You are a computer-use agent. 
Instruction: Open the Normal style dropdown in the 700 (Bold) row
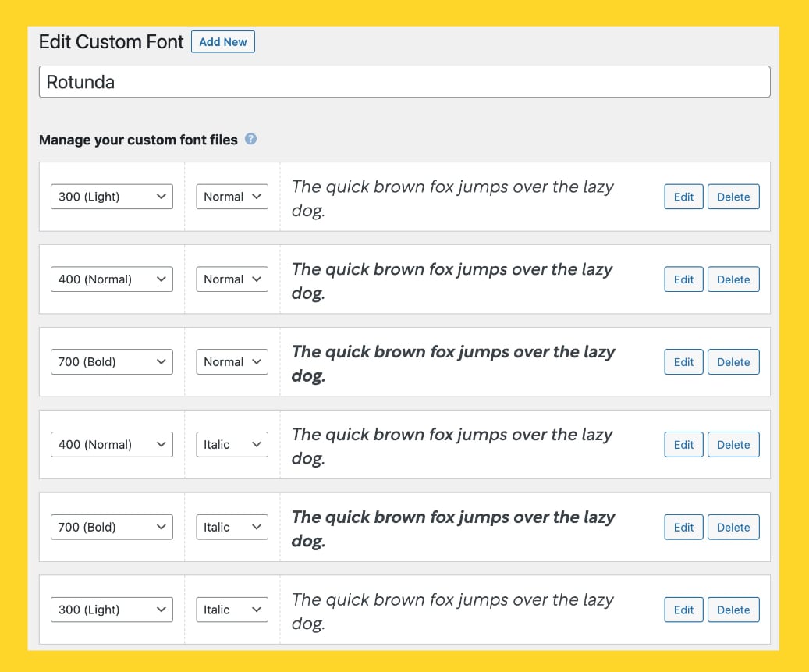232,362
